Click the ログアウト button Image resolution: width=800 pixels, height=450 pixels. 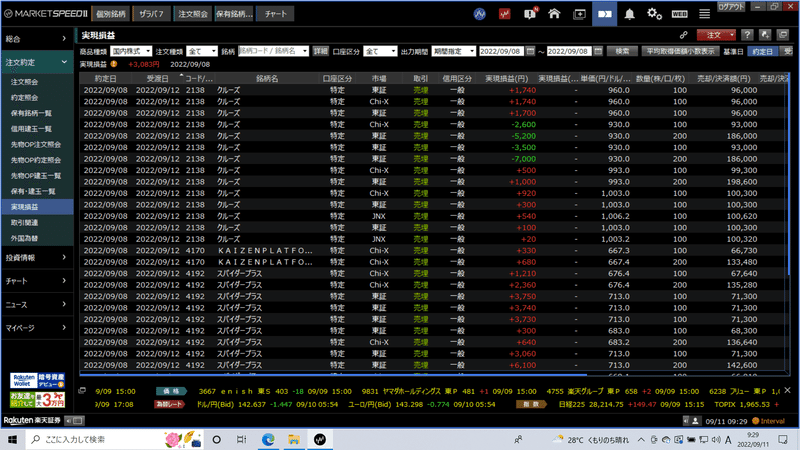click(731, 7)
